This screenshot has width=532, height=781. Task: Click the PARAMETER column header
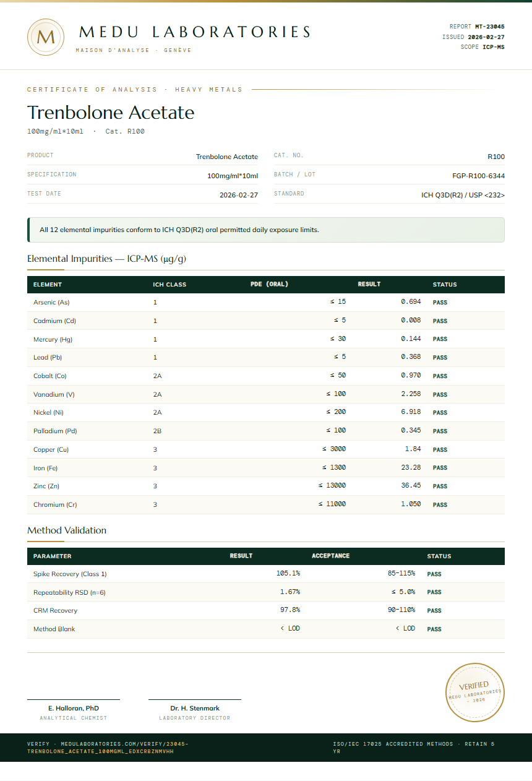coord(53,556)
